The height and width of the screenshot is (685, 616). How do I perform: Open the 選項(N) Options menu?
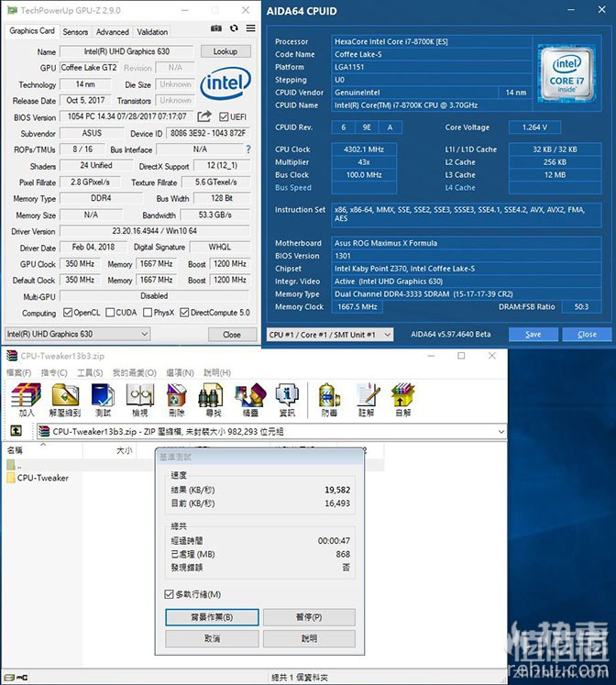180,372
